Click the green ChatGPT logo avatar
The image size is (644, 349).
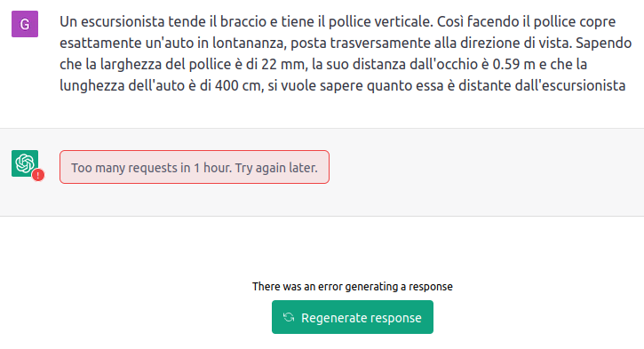pos(25,163)
